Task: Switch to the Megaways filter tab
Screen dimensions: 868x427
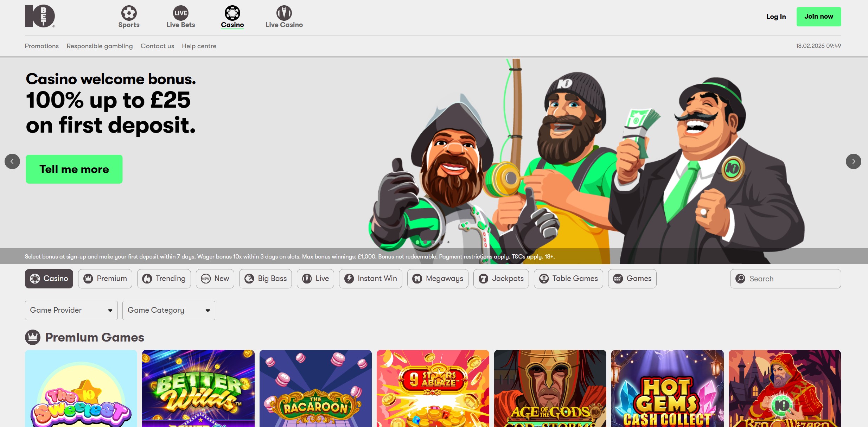Action: [438, 279]
